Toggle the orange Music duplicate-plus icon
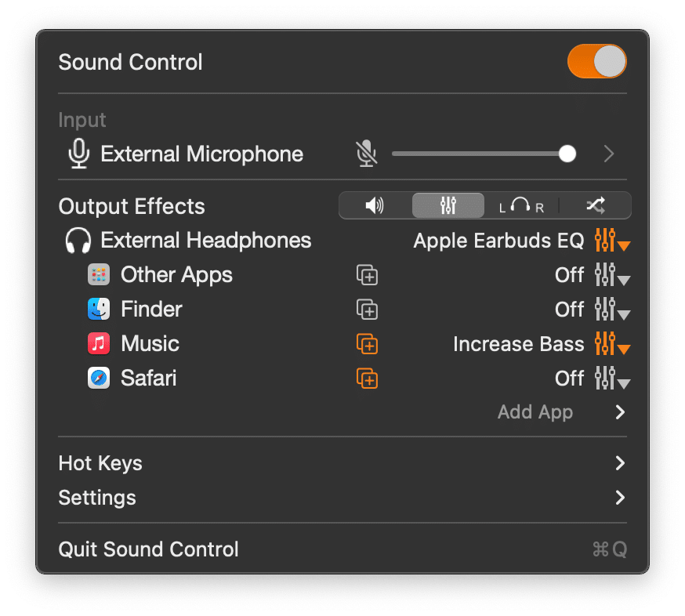This screenshot has height=616, width=685. pyautogui.click(x=367, y=344)
